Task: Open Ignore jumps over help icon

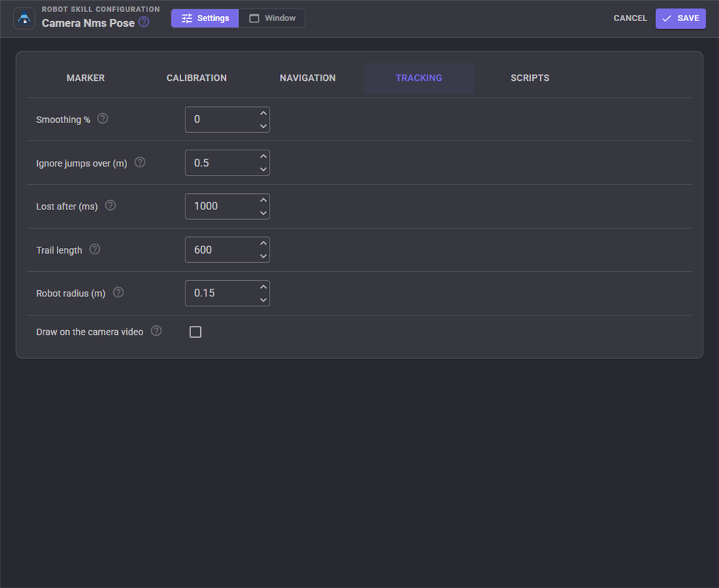Action: pyautogui.click(x=140, y=162)
